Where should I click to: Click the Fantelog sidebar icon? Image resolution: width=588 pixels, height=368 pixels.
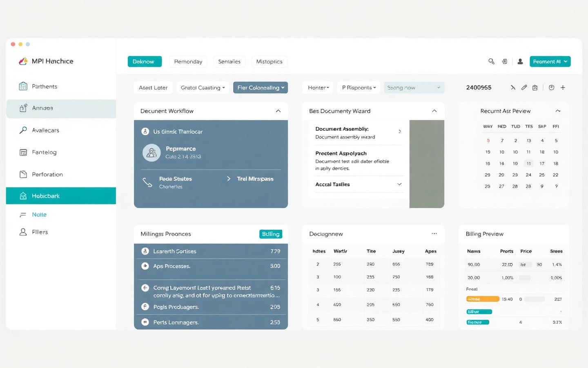coord(23,152)
